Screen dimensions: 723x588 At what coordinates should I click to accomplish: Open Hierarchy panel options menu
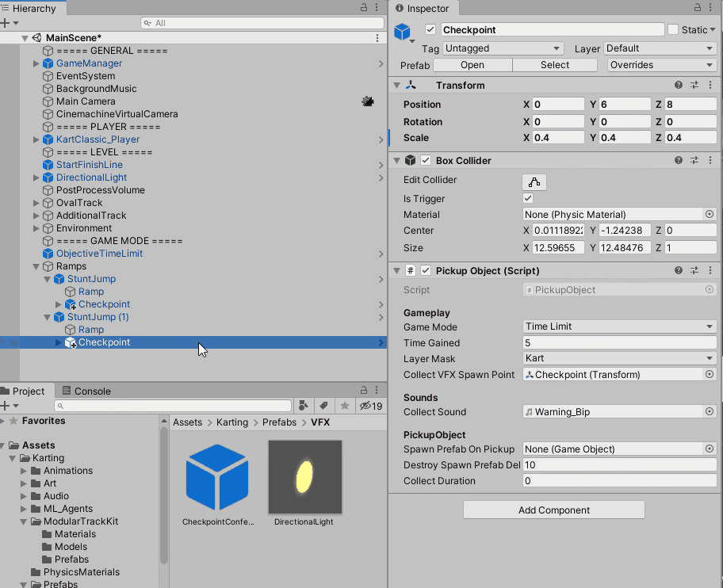[x=377, y=7]
